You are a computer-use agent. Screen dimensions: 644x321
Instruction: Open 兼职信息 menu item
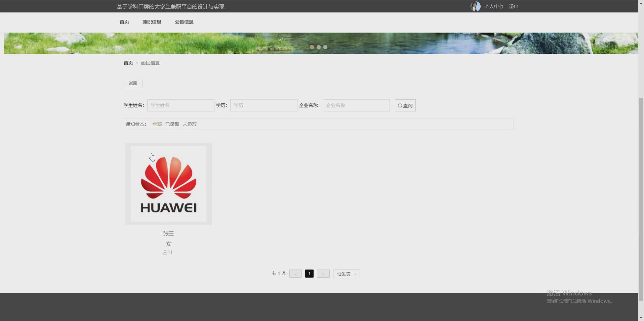coord(152,22)
